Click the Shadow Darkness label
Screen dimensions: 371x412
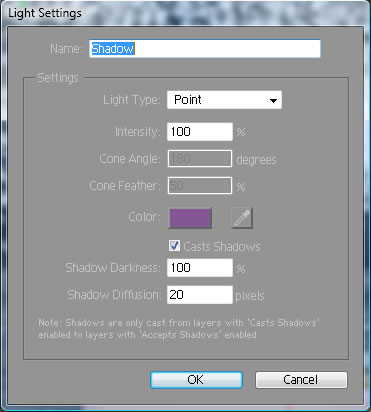pos(113,268)
